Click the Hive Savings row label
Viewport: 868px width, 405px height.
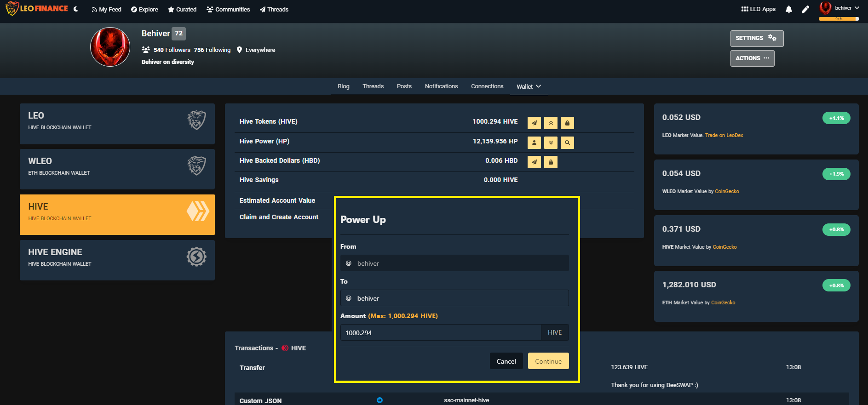tap(259, 180)
